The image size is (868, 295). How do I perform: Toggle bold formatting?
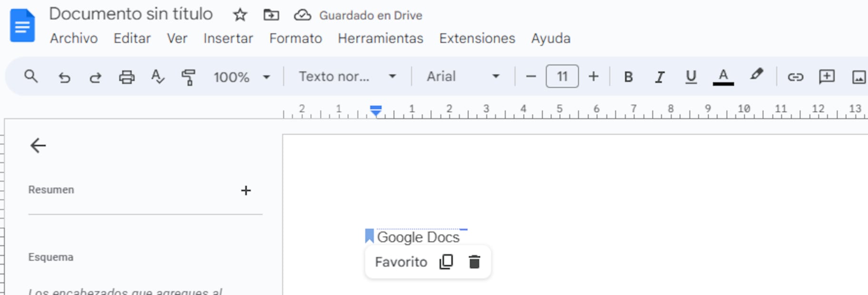point(628,77)
